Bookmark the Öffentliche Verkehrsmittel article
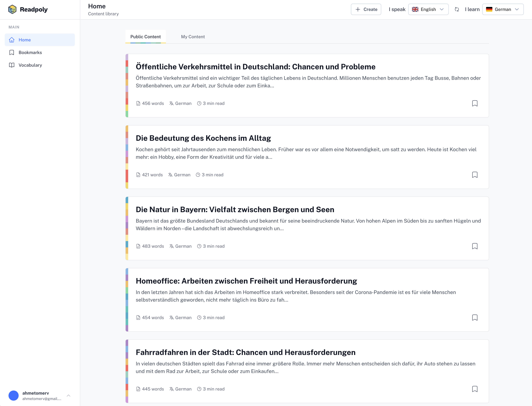Image resolution: width=532 pixels, height=406 pixels. click(x=475, y=103)
